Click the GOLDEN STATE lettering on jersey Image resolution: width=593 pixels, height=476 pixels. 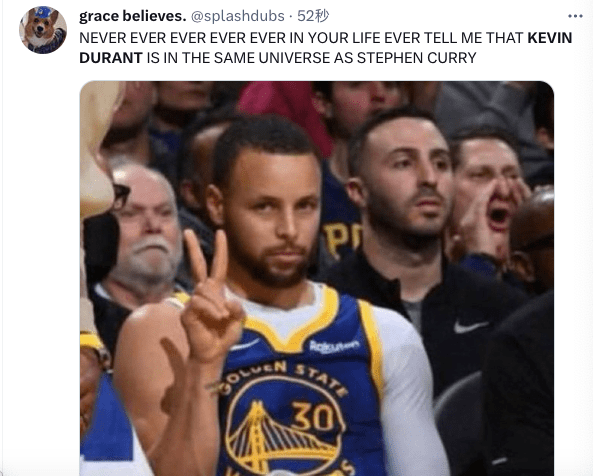coord(282,378)
